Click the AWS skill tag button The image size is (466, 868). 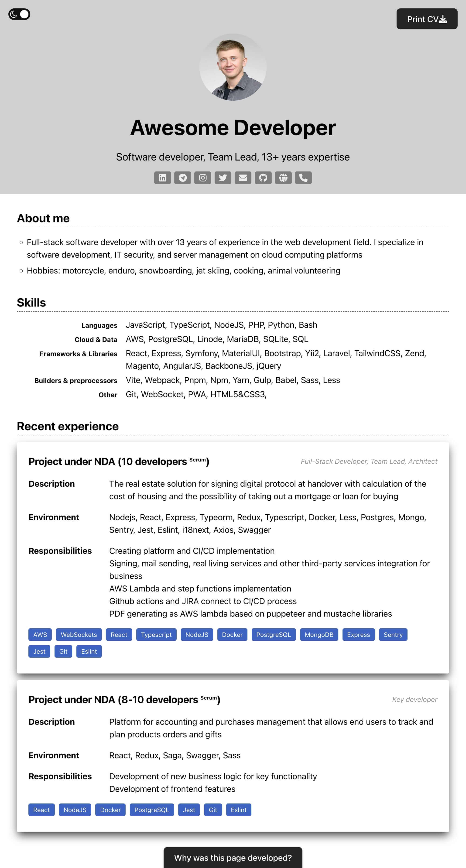tap(40, 634)
